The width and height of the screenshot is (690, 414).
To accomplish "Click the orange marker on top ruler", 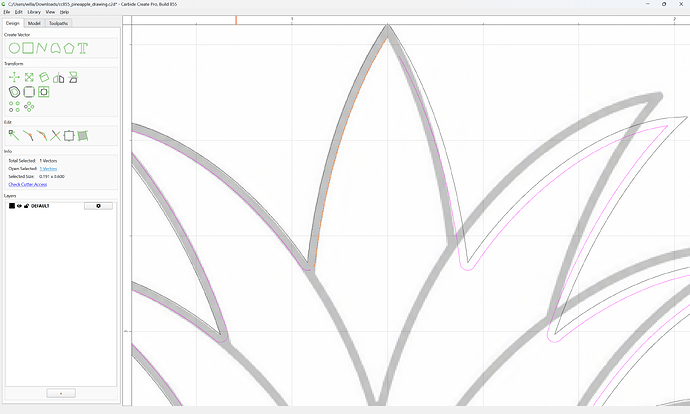I will (x=236, y=20).
